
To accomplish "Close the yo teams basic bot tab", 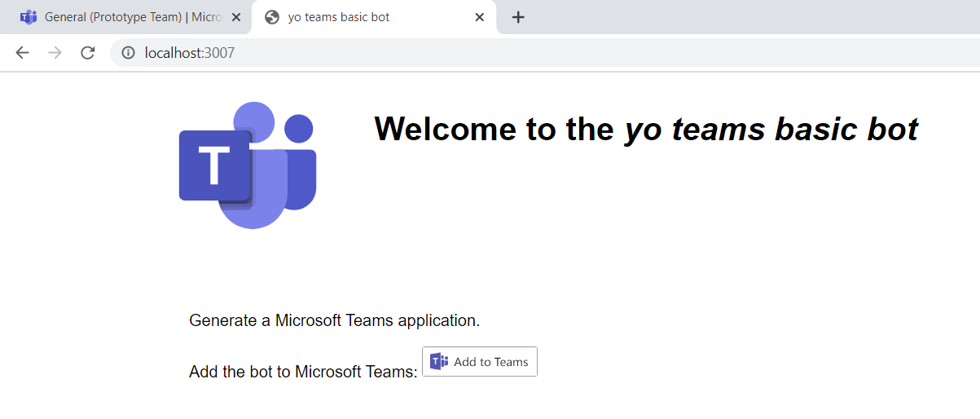I will [480, 17].
